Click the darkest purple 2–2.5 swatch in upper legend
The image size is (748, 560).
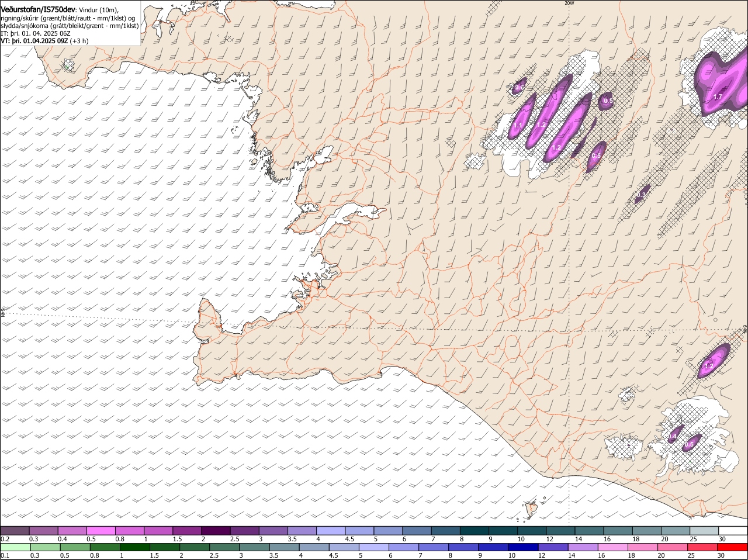coord(215,531)
